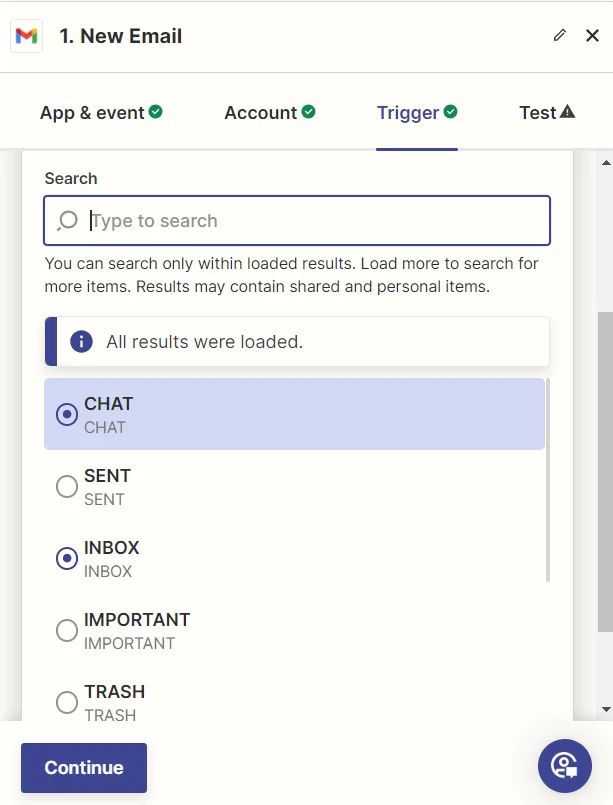
Task: Select the SENT label radio button
Action: 67,486
